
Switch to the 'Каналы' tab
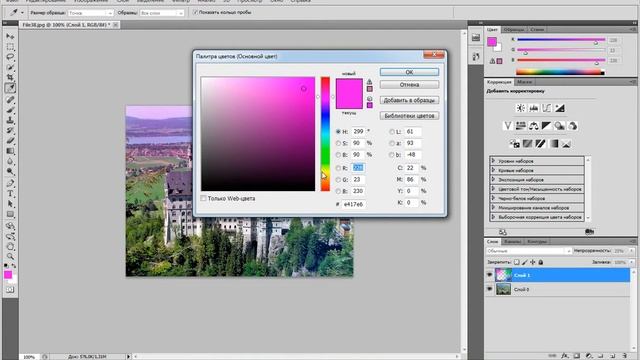coord(512,242)
